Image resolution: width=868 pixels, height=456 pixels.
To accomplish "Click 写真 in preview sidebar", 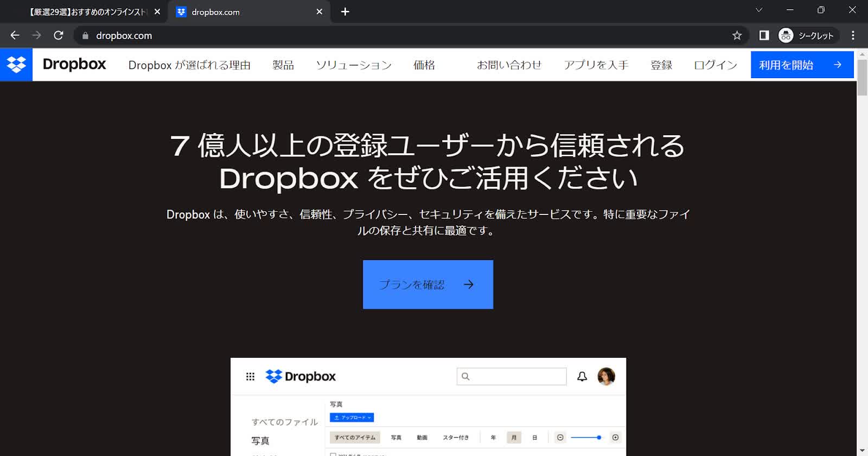I will click(x=260, y=441).
